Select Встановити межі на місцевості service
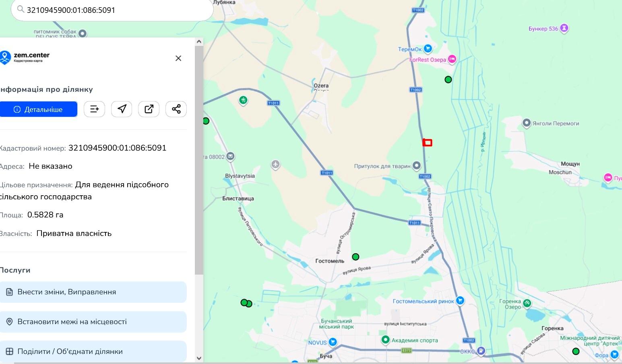 pos(93,322)
